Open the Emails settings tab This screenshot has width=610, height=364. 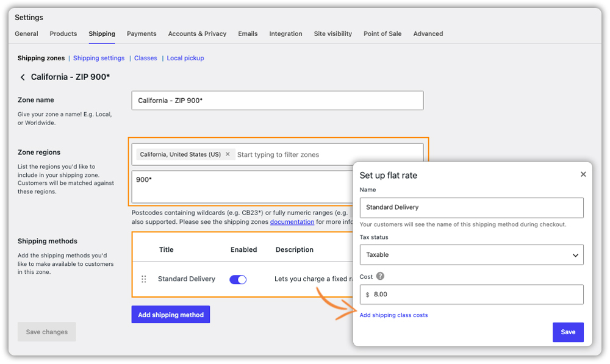click(x=248, y=34)
